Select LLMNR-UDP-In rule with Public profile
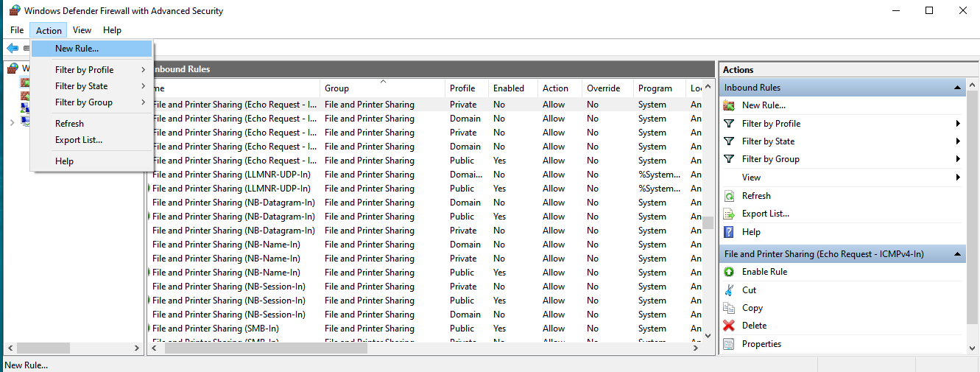The width and height of the screenshot is (980, 372). point(424,189)
